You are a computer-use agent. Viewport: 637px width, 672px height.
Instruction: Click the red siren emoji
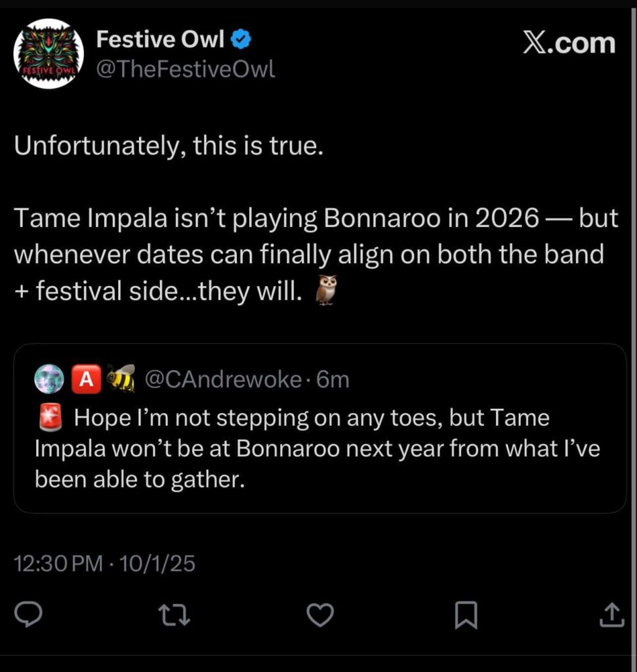[51, 417]
